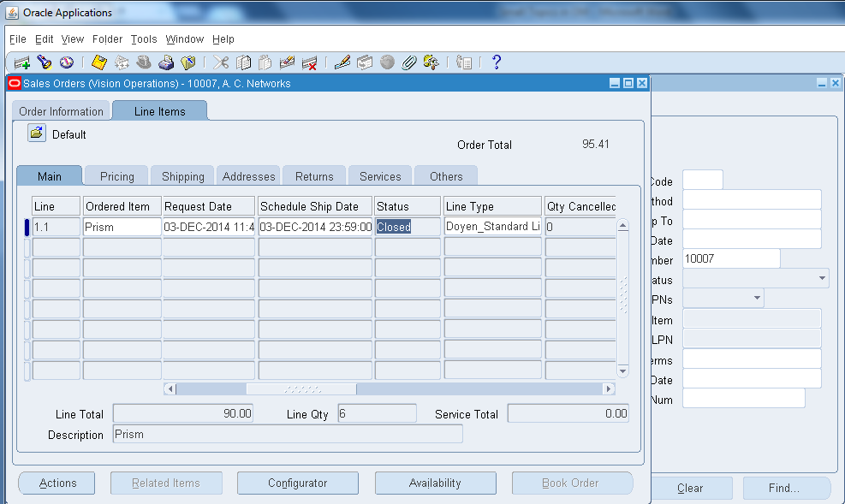The image size is (845, 504).
Task: Click the red Oracle icon on Sales Orders window
Action: click(15, 84)
